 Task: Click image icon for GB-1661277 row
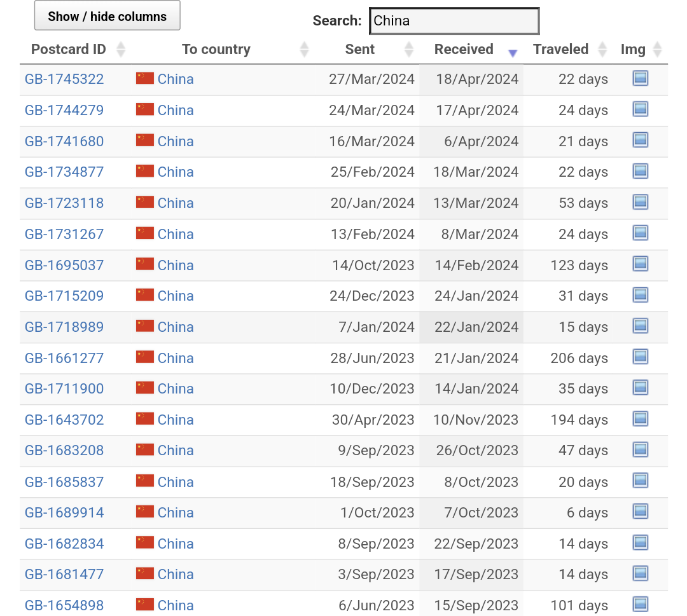tap(640, 357)
